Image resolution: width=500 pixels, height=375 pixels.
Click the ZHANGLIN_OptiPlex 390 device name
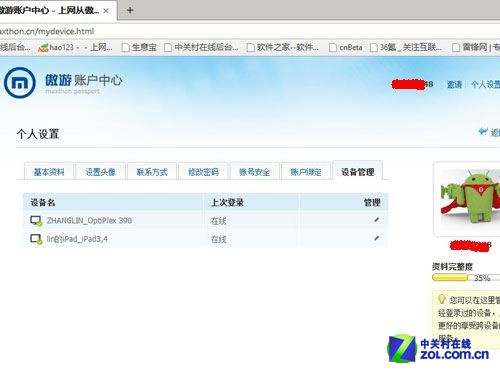pos(89,220)
